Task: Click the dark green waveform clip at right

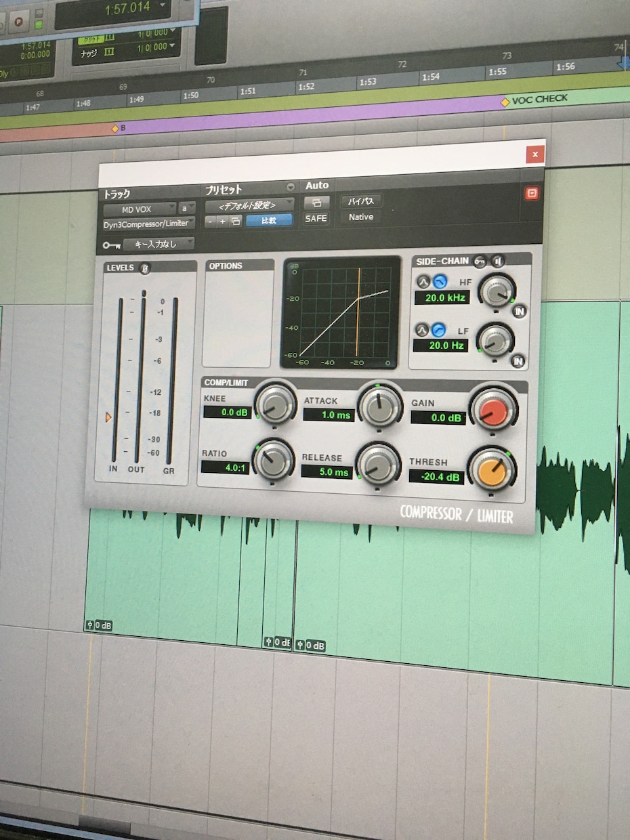Action: tap(577, 492)
